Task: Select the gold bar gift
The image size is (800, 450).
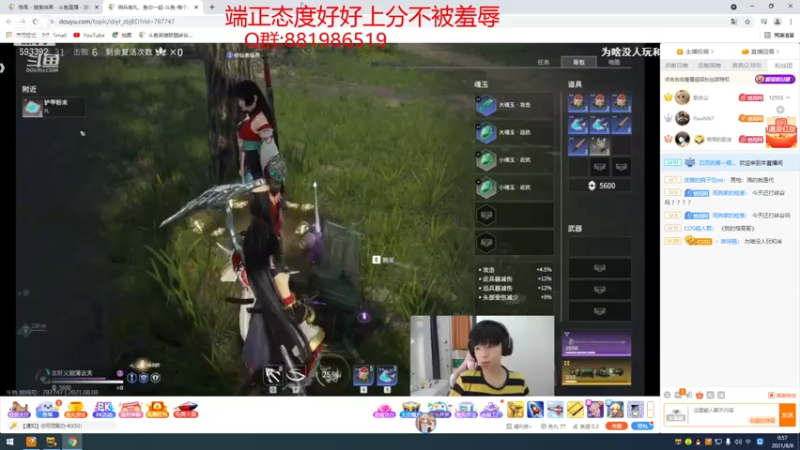Action: point(575,409)
